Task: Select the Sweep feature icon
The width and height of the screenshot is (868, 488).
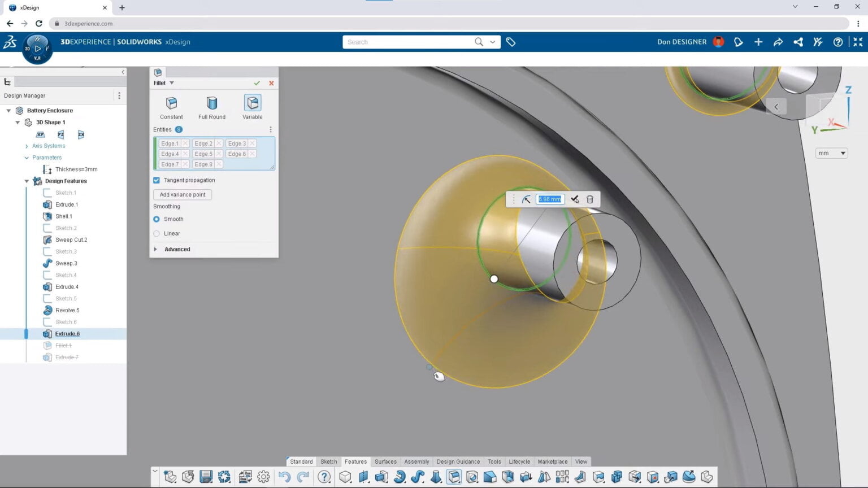Action: (417, 477)
